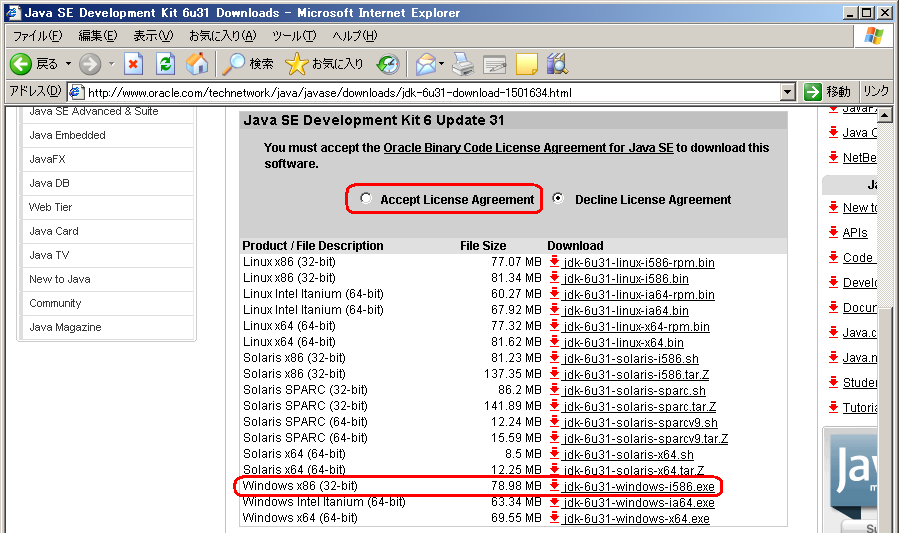Click the Internet Explorer title bar icon
The width and height of the screenshot is (899, 533).
(13, 12)
